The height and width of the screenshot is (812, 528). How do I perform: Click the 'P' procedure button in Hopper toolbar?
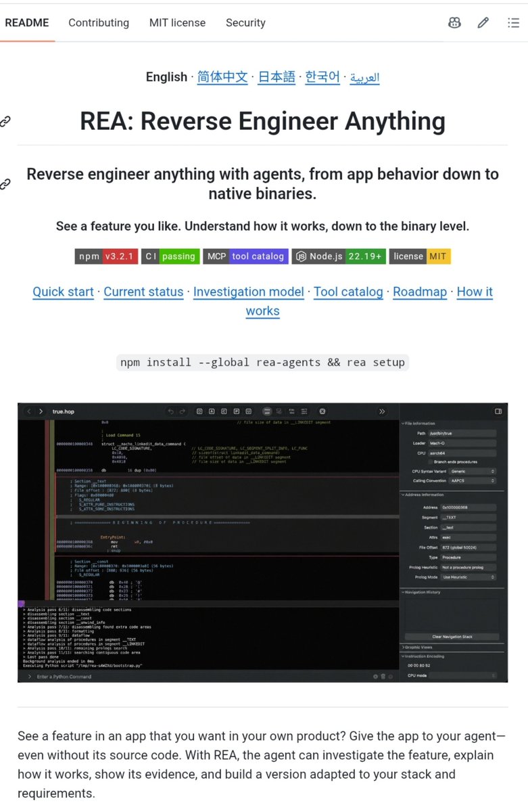coord(237,411)
